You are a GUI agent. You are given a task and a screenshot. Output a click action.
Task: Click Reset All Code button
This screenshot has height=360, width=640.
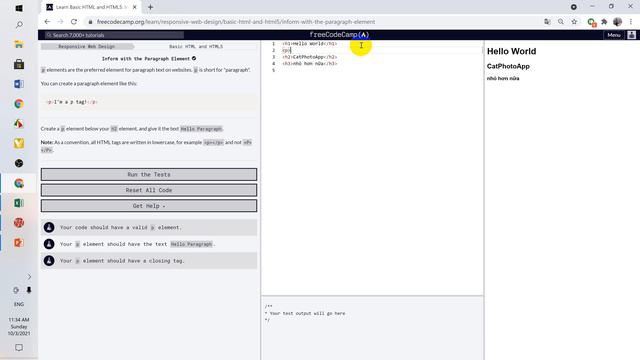(x=149, y=190)
